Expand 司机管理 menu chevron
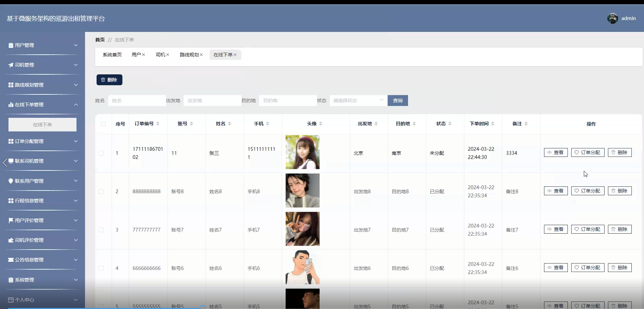The image size is (644, 309). (x=76, y=65)
